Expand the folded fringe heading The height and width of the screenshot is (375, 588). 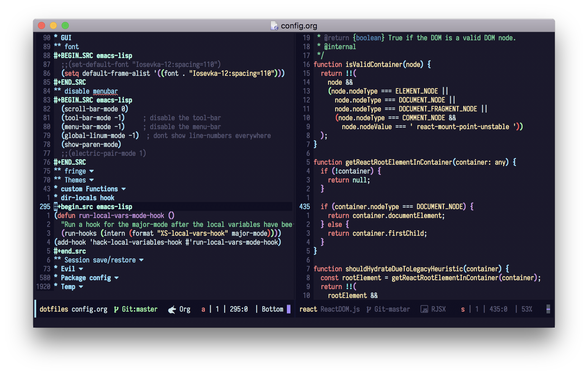point(92,171)
